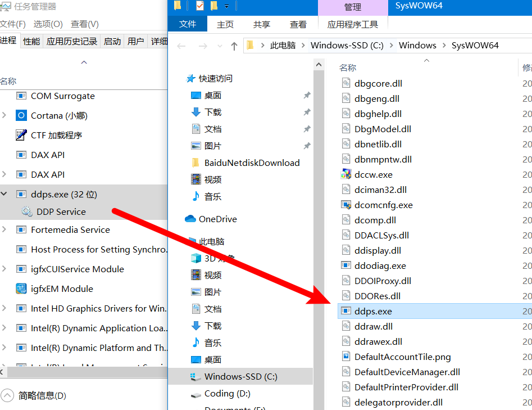532x410 pixels.
Task: Click the Windows breadcrumb segment
Action: (417, 46)
